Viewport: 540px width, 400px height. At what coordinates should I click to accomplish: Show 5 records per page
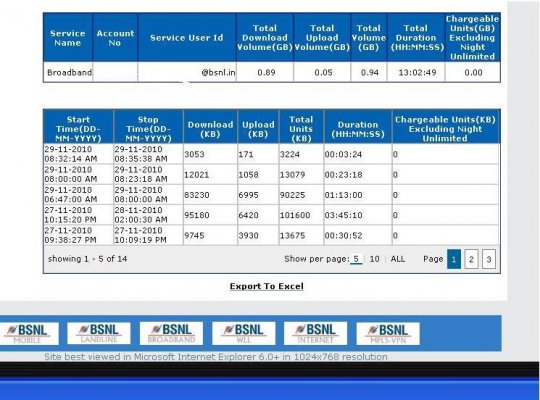pyautogui.click(x=356, y=259)
